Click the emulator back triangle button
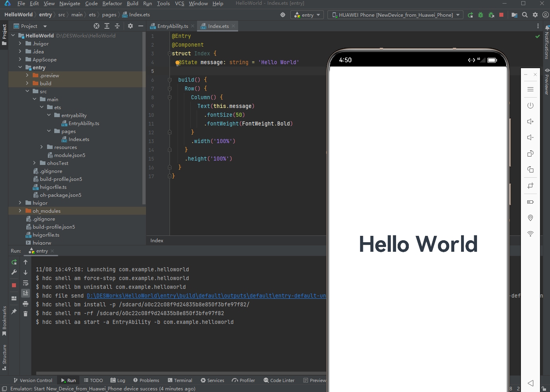 click(530, 383)
